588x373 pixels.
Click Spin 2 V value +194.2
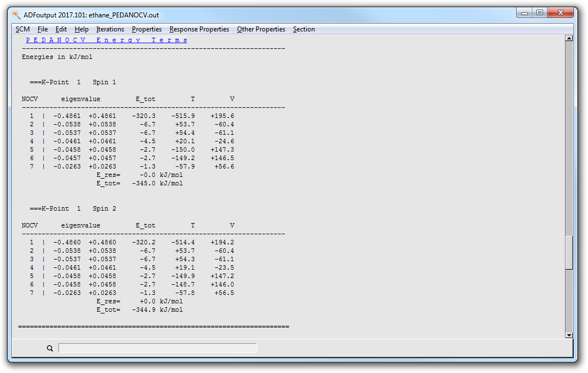click(x=222, y=243)
